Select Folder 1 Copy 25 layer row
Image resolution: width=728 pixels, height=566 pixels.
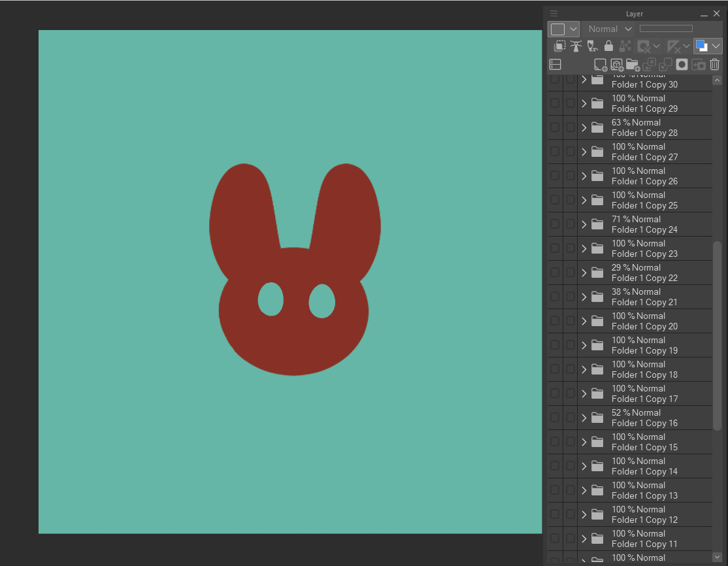click(x=629, y=199)
